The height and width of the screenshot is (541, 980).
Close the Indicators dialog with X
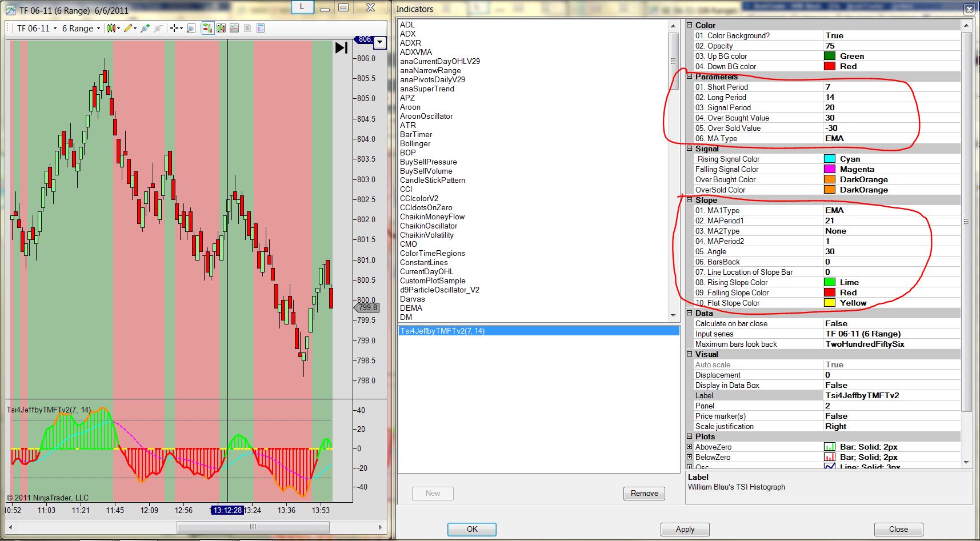pos(969,9)
